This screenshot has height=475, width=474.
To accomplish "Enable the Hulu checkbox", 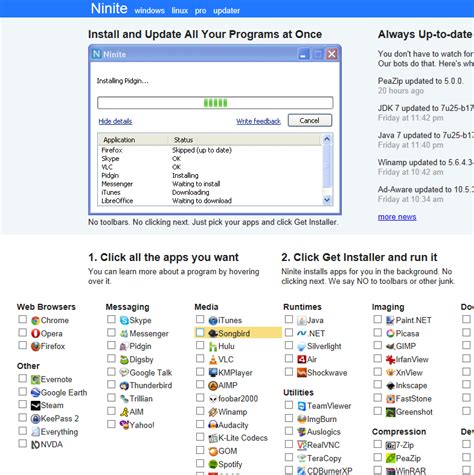I will point(200,345).
